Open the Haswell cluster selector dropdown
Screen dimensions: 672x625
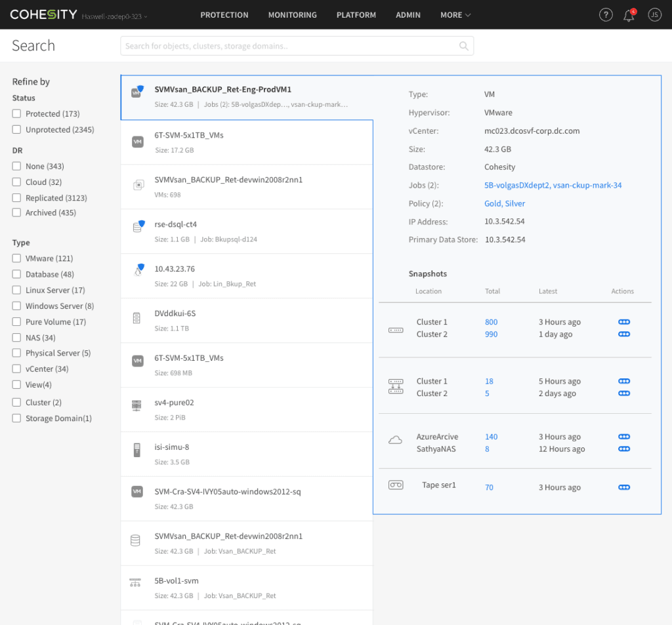click(x=115, y=16)
